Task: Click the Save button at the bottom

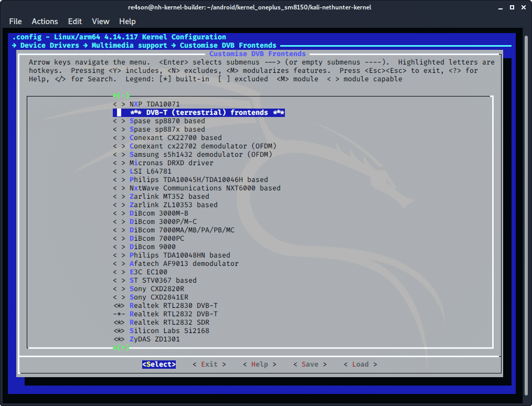Action: pos(310,364)
